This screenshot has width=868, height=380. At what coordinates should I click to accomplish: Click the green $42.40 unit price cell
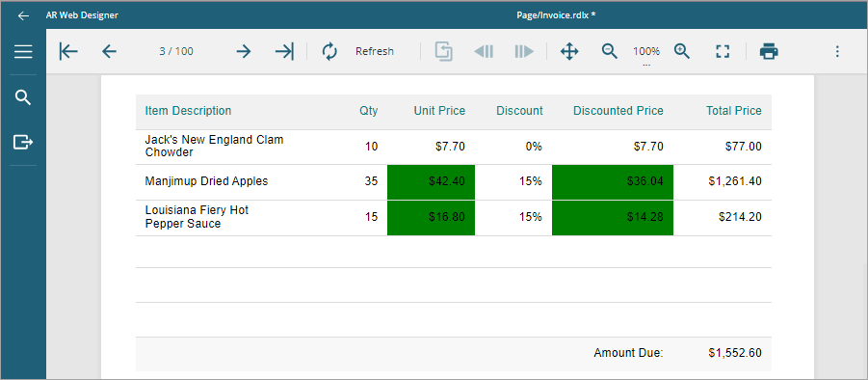432,181
